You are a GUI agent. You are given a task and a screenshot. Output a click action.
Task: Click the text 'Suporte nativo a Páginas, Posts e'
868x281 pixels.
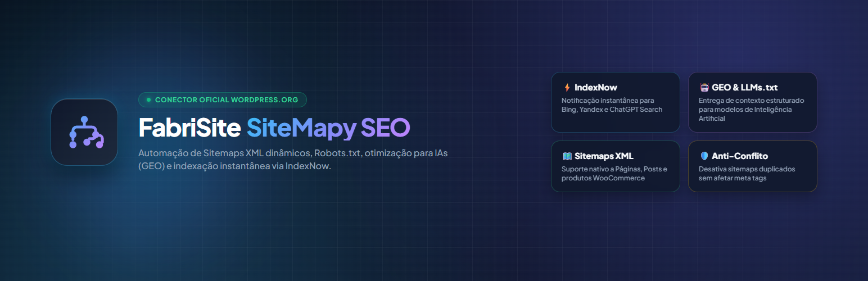614,169
